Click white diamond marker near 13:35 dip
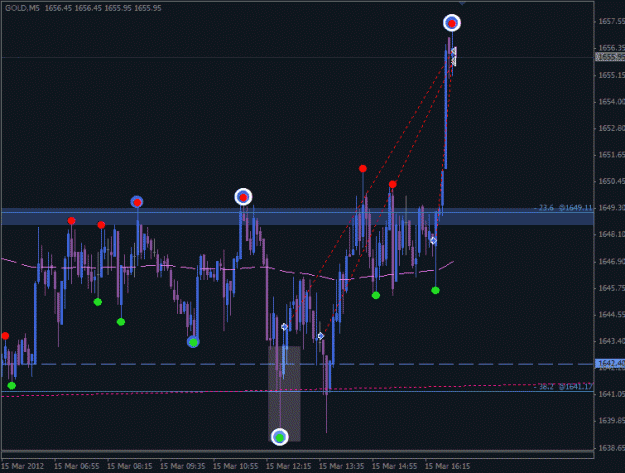The height and width of the screenshot is (473, 625). (320, 336)
